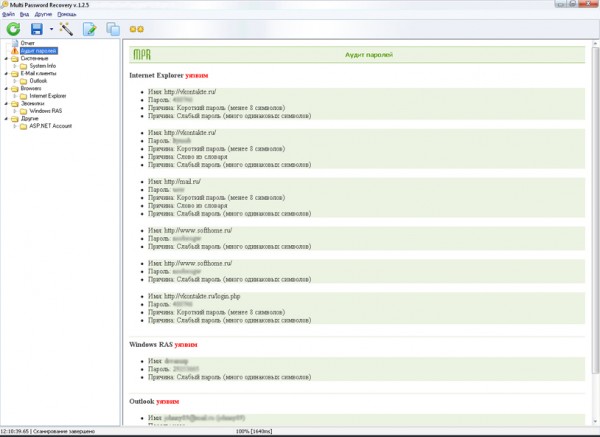Click the copy windows toolbar icon

pyautogui.click(x=113, y=29)
